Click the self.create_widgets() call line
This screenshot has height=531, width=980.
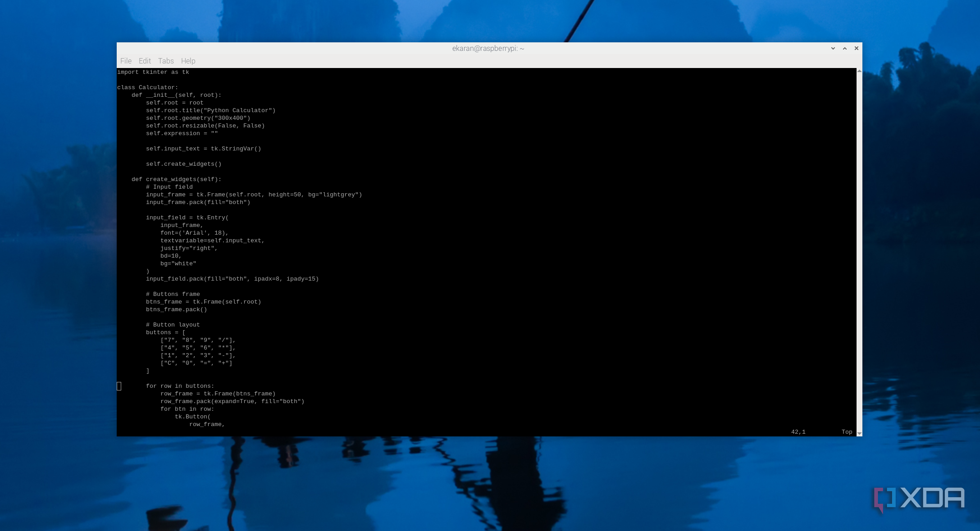point(184,164)
